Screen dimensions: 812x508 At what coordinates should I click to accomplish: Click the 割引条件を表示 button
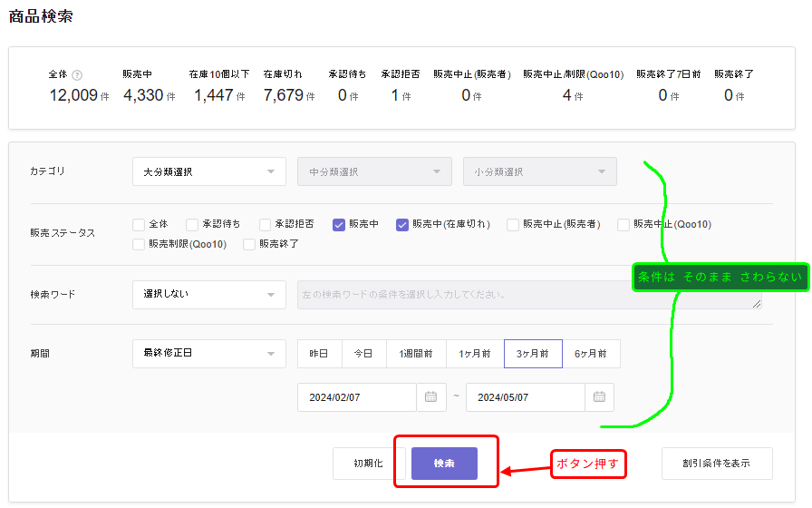[716, 464]
